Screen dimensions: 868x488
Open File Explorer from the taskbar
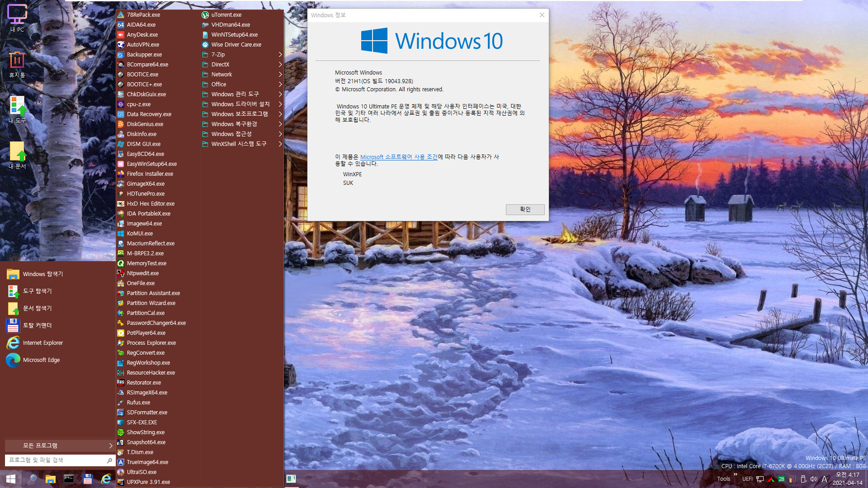point(51,479)
